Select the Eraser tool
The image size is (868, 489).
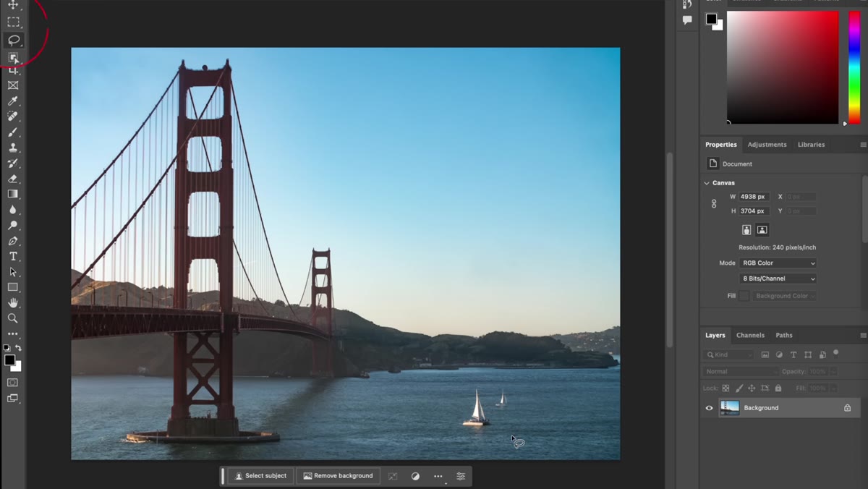click(13, 179)
